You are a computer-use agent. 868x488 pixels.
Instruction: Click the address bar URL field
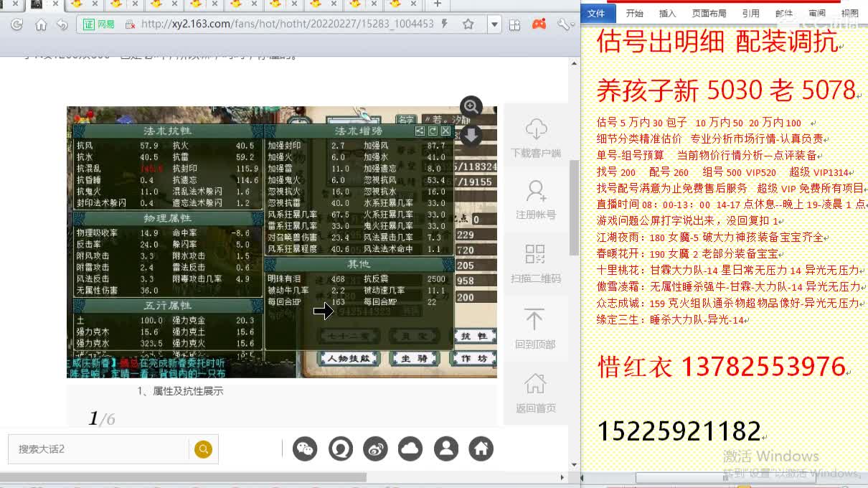coord(287,24)
